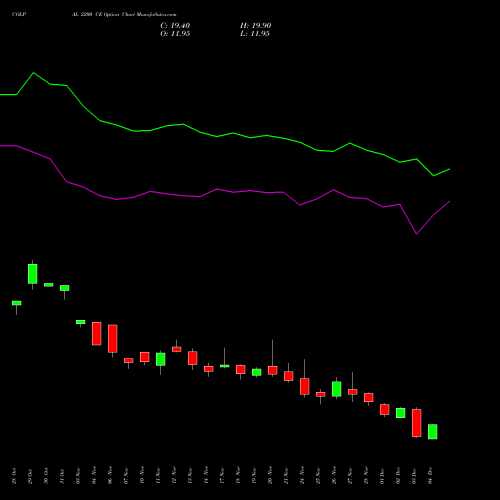Viewport: 500px width, 500px height.
Task: Click the last green candle above 04 Dec
Action: [x=433, y=432]
